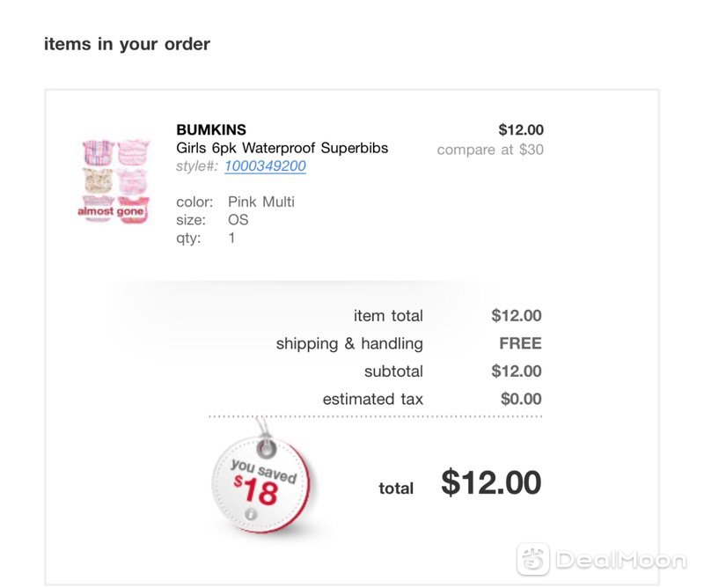Click the subtotal $12.00 amount
Image resolution: width=704 pixels, height=588 pixels.
point(517,371)
